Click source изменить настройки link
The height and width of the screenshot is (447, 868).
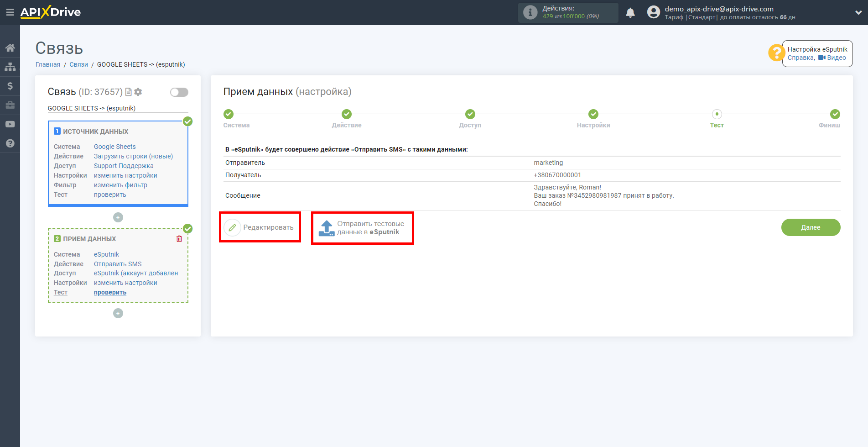125,175
